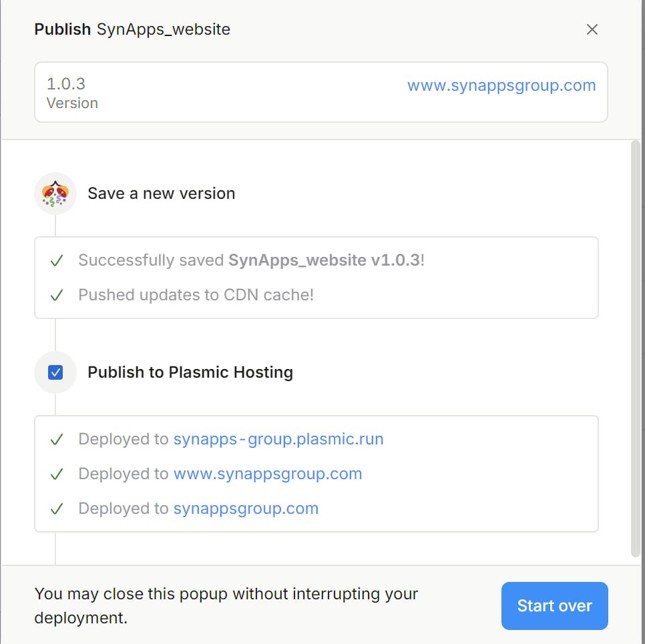Click the Version label under 1.0.3
645x644 pixels.
coord(72,103)
